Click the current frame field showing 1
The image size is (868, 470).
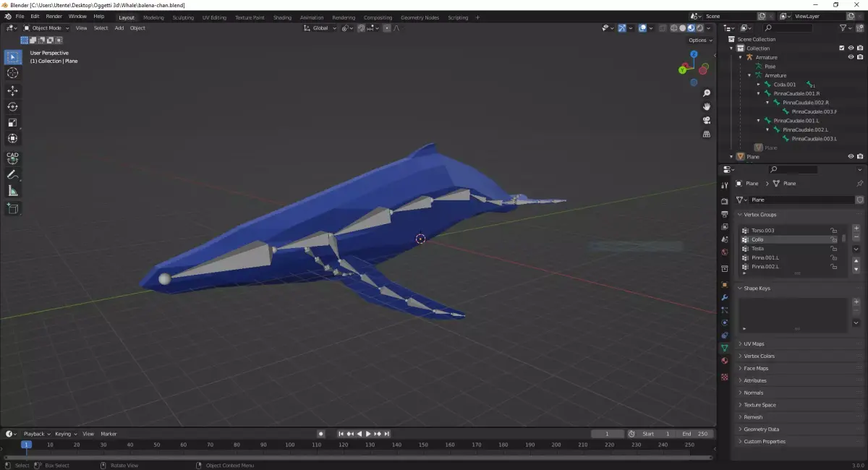click(608, 434)
